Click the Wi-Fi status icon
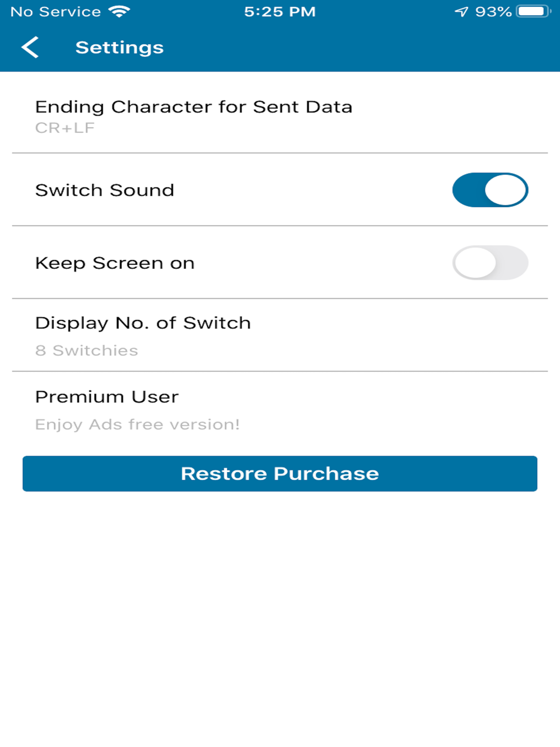This screenshot has height=747, width=560. [x=119, y=11]
